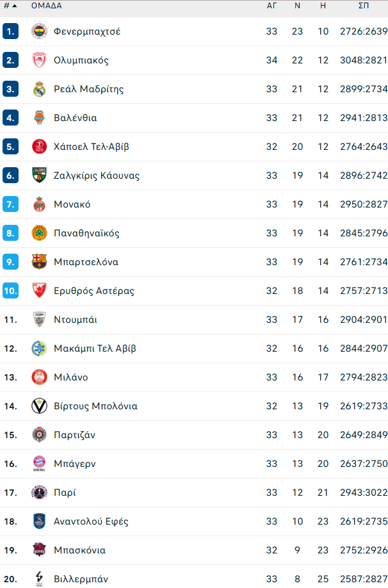388x588 pixels.
Task: Open the Αναντολού Εφές team link
Action: tap(91, 521)
